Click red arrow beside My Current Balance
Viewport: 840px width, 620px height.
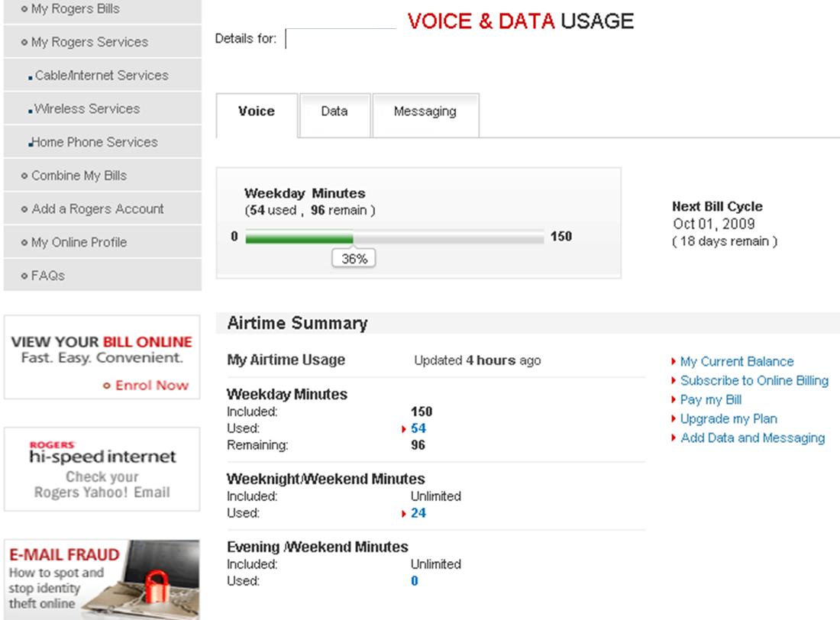(x=674, y=362)
